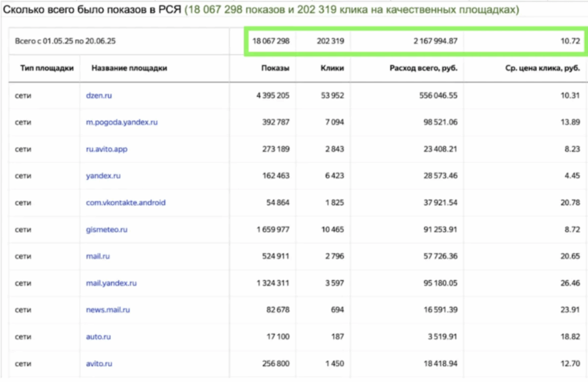The height and width of the screenshot is (382, 588).
Task: Select the com.vkontakte.android link
Action: tap(125, 202)
